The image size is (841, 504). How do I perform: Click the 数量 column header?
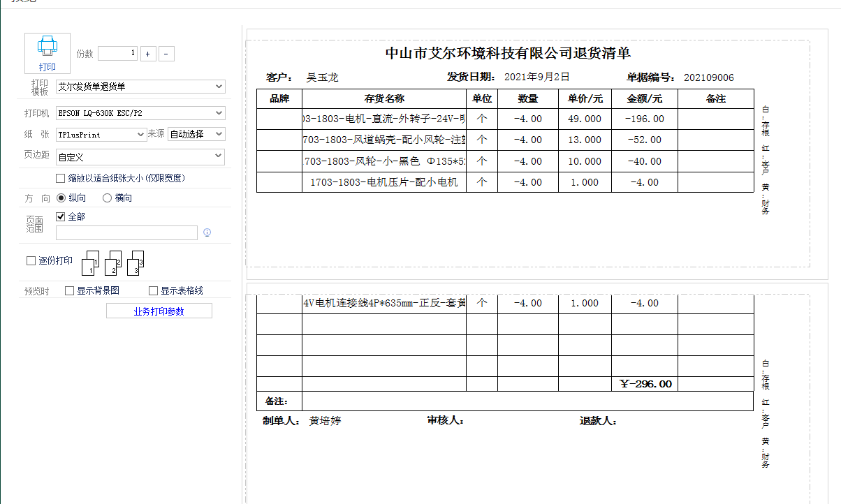point(528,99)
